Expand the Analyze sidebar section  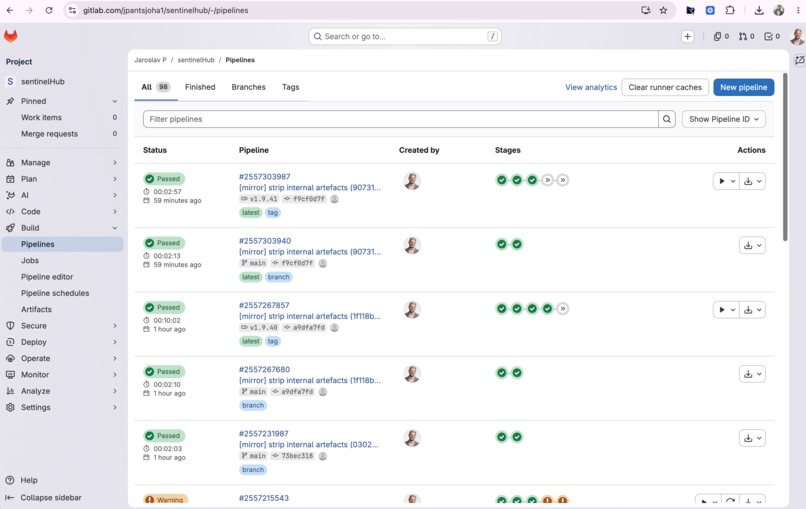tap(62, 391)
